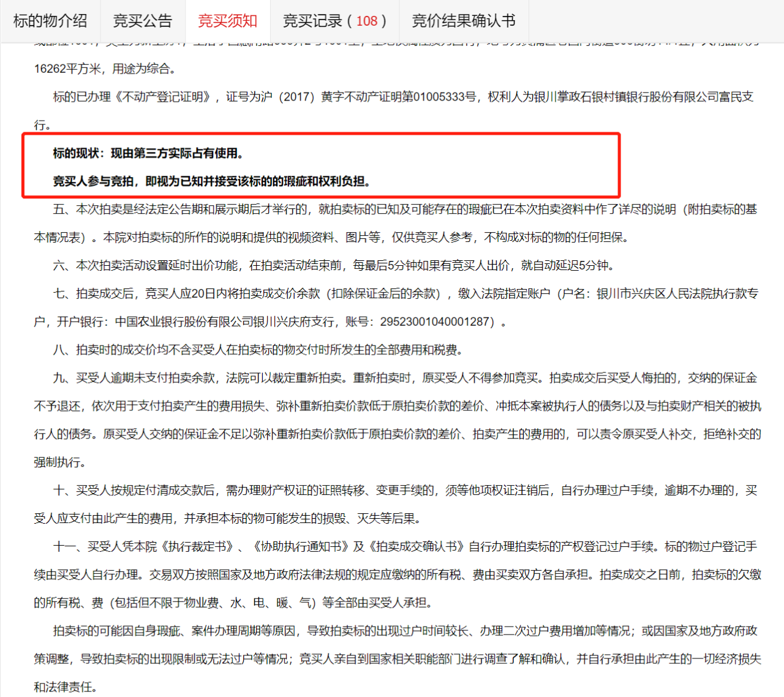Viewport: 784px width, 697px height.
Task: Open the 竞买记录 (108) tab
Action: [334, 21]
